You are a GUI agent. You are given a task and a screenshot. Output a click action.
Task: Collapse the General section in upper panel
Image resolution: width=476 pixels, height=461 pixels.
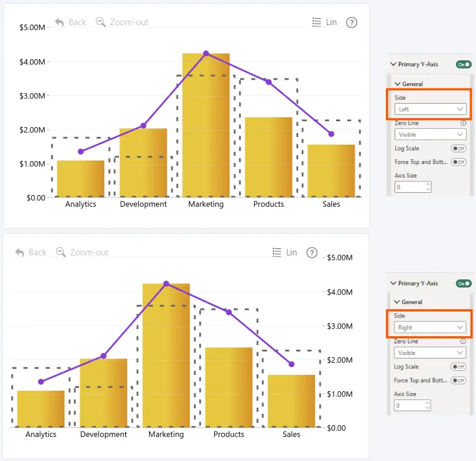coord(398,84)
